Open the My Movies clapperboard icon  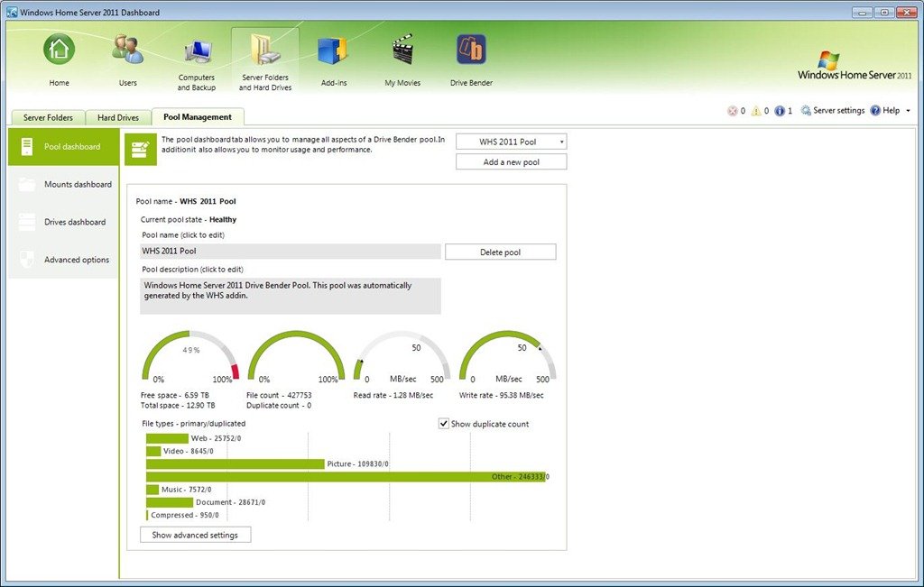pyautogui.click(x=403, y=49)
